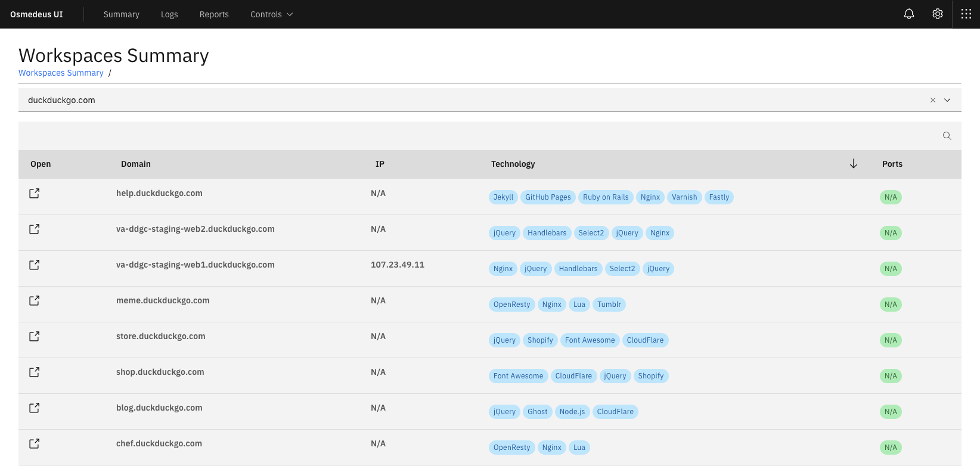Expand the workspace selector chevron
This screenshot has height=466, width=980.
coord(947,100)
